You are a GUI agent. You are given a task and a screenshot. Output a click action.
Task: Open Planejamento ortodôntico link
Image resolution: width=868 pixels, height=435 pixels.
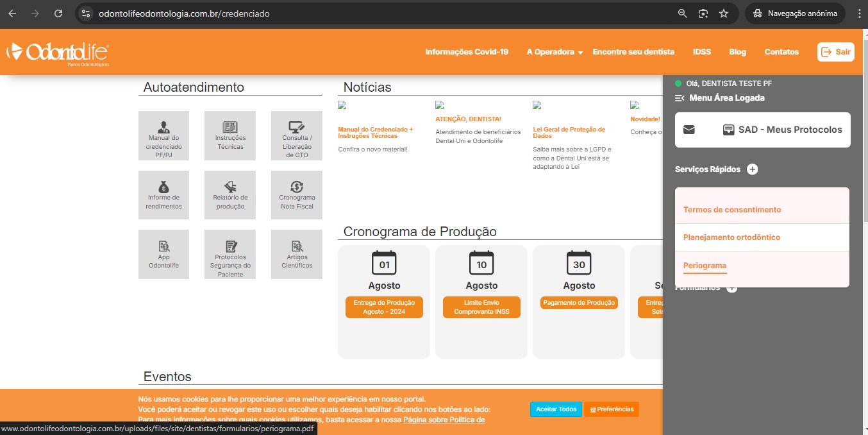pos(731,237)
